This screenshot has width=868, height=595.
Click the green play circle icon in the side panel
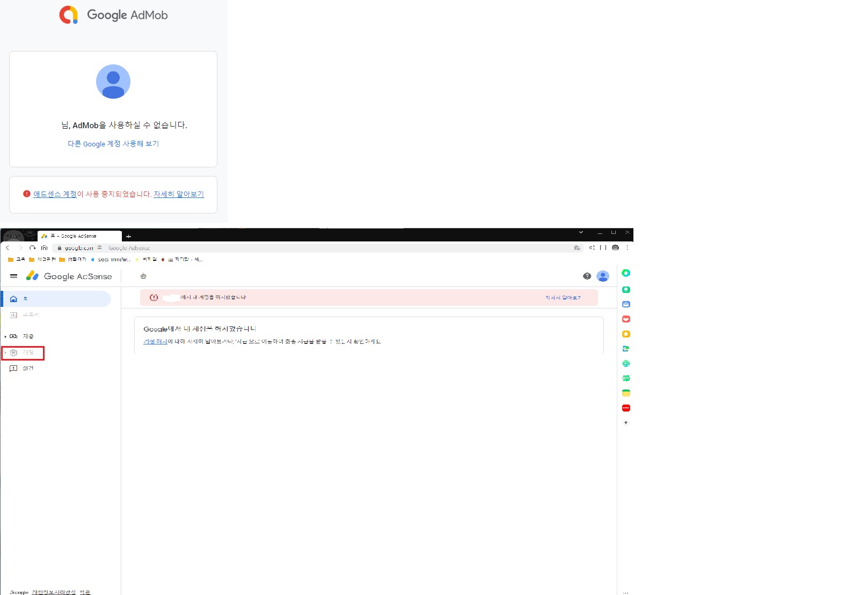pyautogui.click(x=626, y=364)
